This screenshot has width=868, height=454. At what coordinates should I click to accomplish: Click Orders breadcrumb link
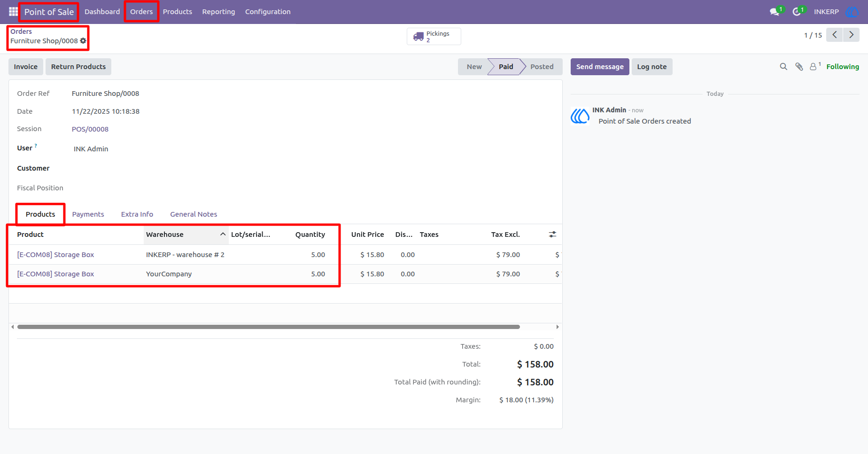21,31
